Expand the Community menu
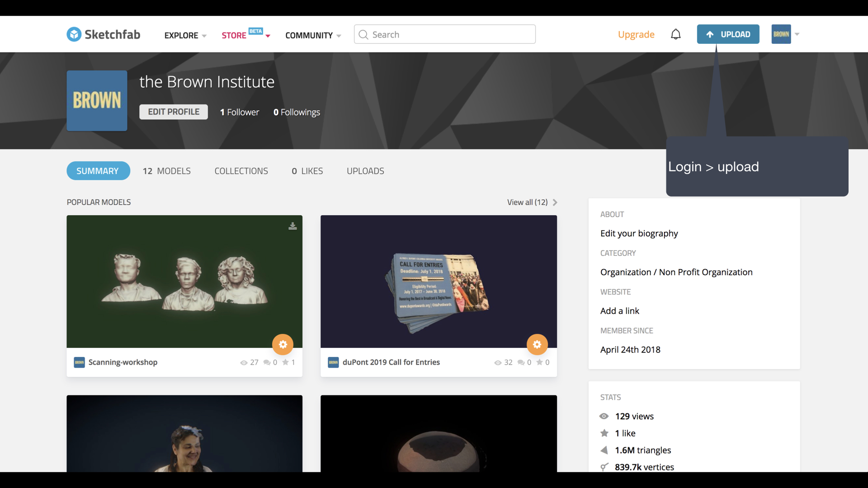The height and width of the screenshot is (488, 868). click(313, 35)
